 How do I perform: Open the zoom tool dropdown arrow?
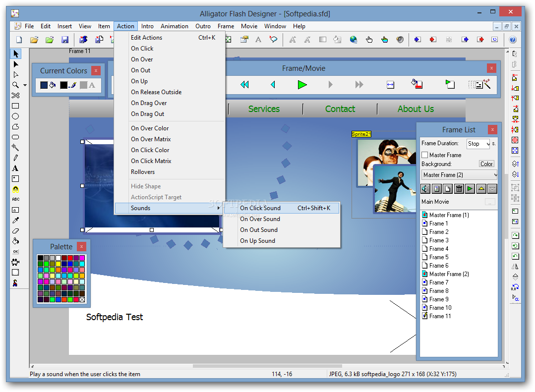tap(25, 85)
